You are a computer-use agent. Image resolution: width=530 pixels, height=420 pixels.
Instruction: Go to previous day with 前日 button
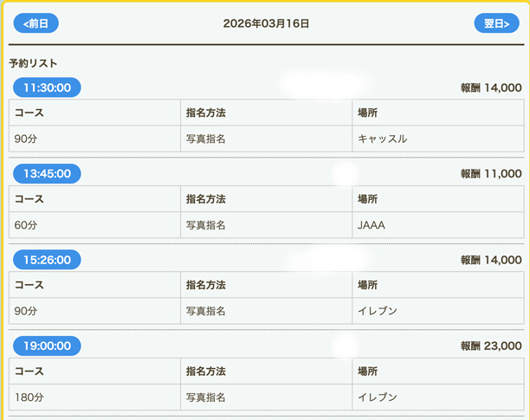(x=36, y=23)
